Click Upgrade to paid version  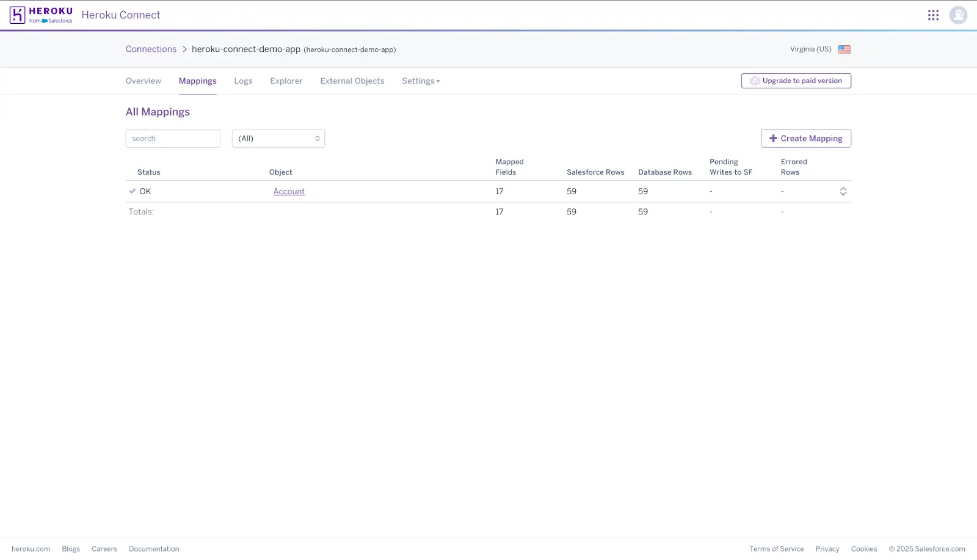796,80
